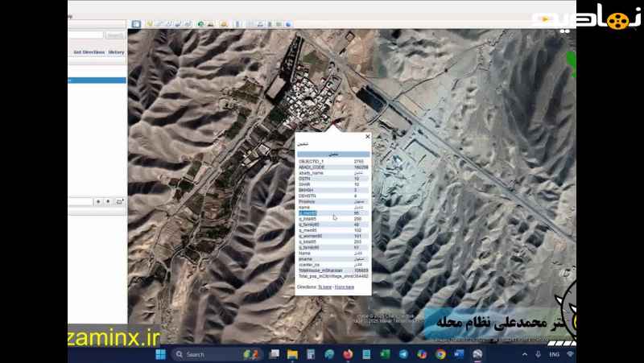
Task: Toggle sunlight across the landscape
Action: coord(210,24)
